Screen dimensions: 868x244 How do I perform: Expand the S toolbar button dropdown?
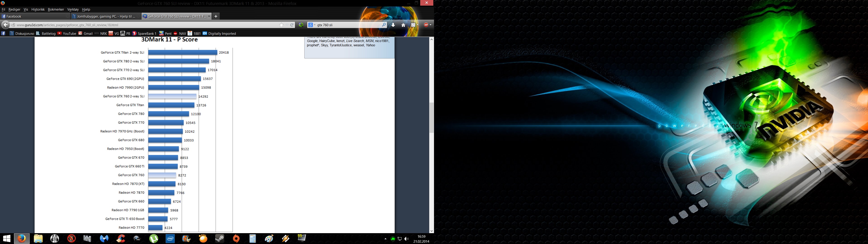pos(417,25)
